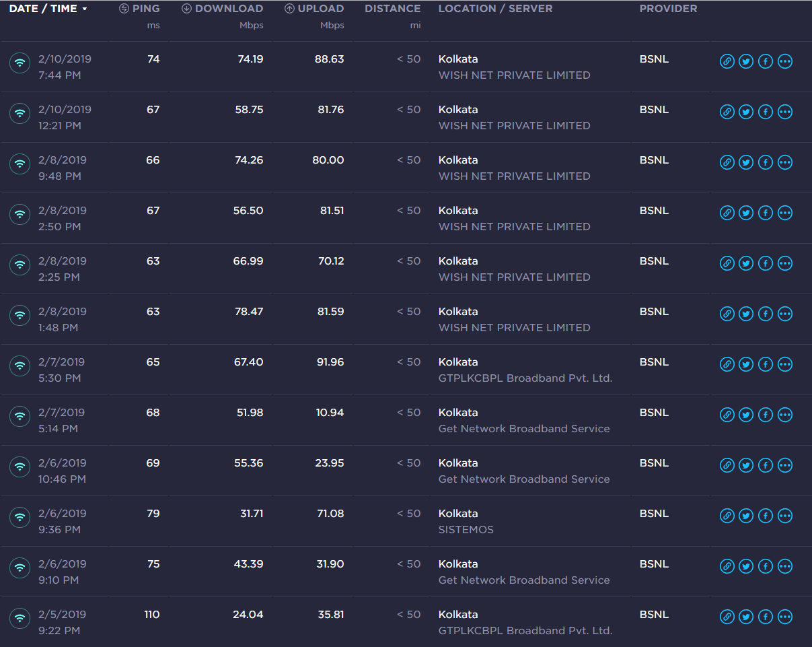Viewport: 812px width, 647px height.
Task: Sort by Provider column header
Action: [x=668, y=9]
